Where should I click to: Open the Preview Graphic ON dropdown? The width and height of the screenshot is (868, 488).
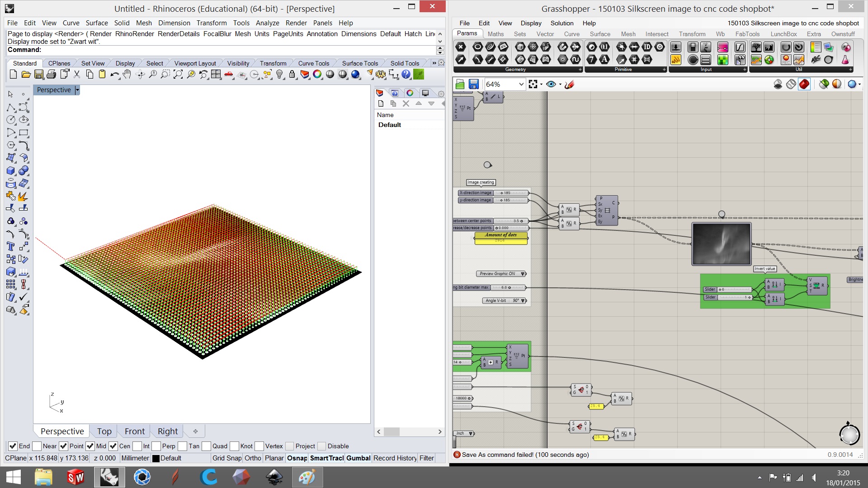500,274
